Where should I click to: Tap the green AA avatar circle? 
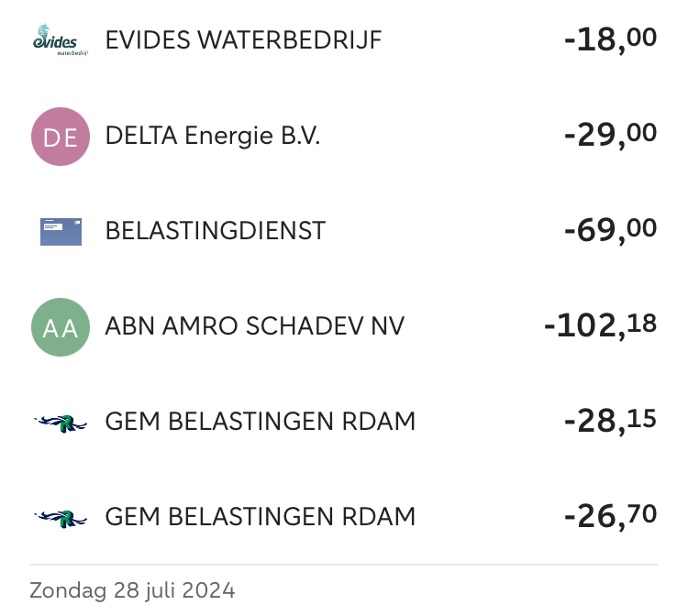coord(61,326)
